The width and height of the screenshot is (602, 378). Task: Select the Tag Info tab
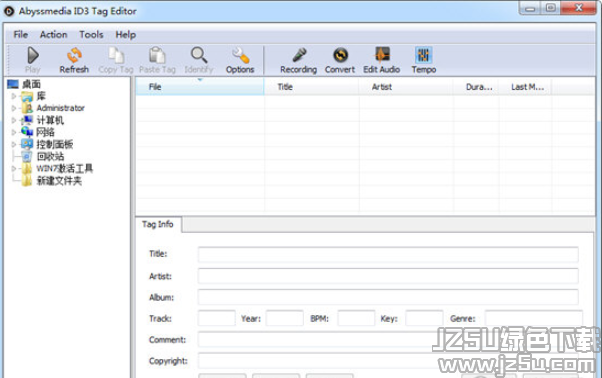[x=158, y=224]
